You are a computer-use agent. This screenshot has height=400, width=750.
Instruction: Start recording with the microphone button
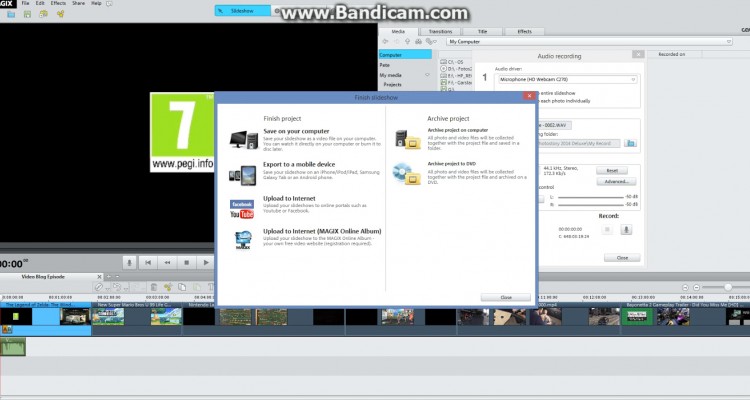626,230
